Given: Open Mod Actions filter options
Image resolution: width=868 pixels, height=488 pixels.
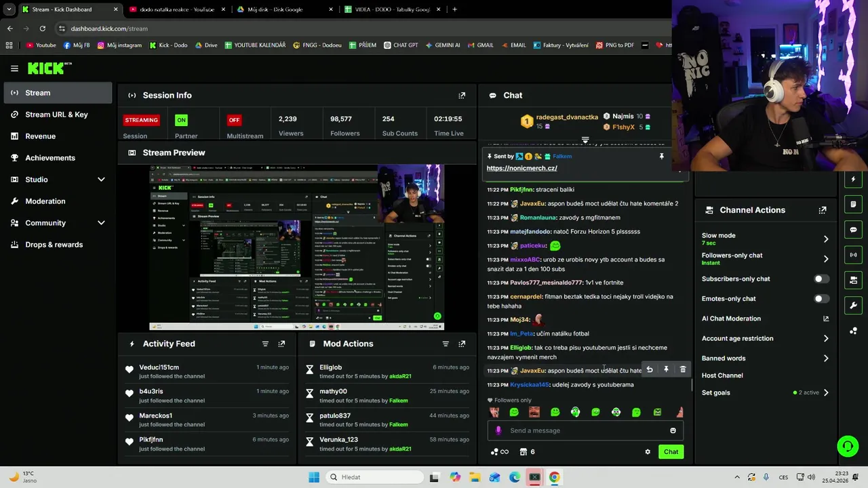Looking at the screenshot, I should 446,344.
